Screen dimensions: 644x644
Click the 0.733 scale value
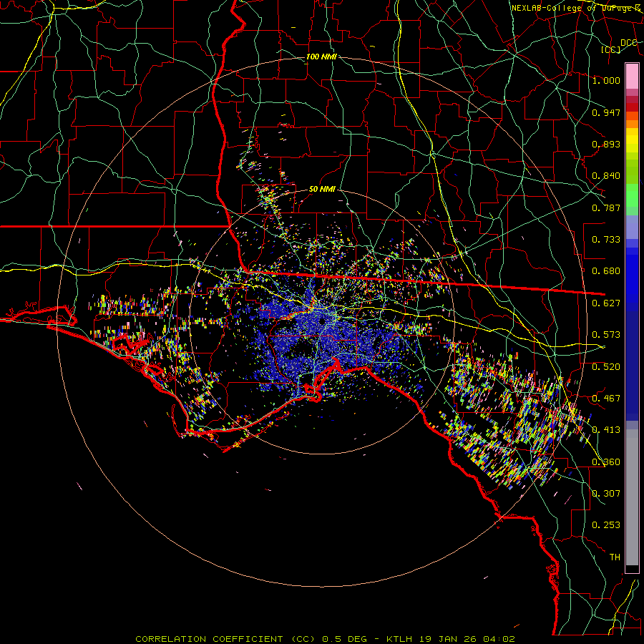coord(606,240)
